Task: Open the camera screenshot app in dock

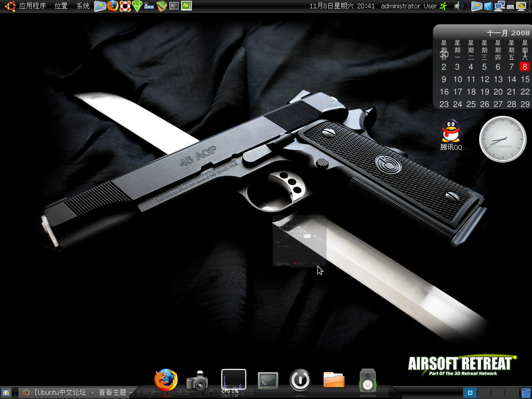Action: pyautogui.click(x=197, y=381)
